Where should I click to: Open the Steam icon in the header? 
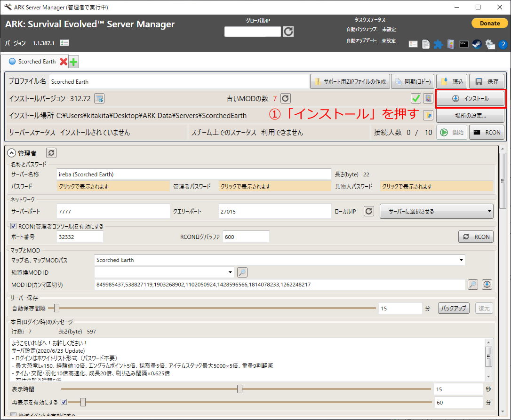point(477,44)
